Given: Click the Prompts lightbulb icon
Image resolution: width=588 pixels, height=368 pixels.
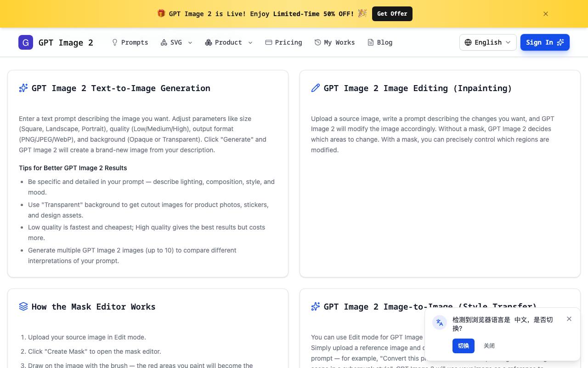Looking at the screenshot, I should [x=115, y=42].
